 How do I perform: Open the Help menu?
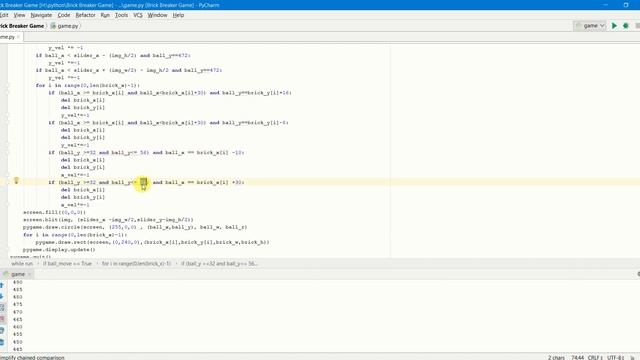pyautogui.click(x=178, y=15)
